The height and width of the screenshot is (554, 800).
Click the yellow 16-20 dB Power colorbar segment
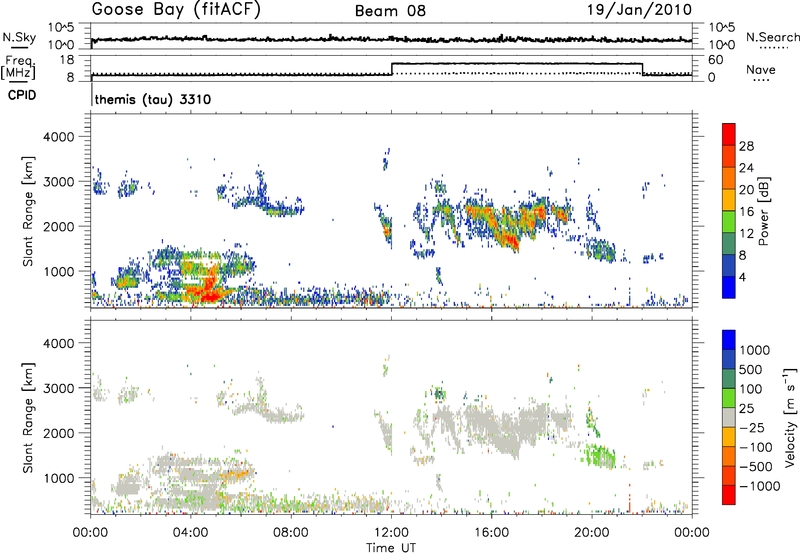point(729,200)
